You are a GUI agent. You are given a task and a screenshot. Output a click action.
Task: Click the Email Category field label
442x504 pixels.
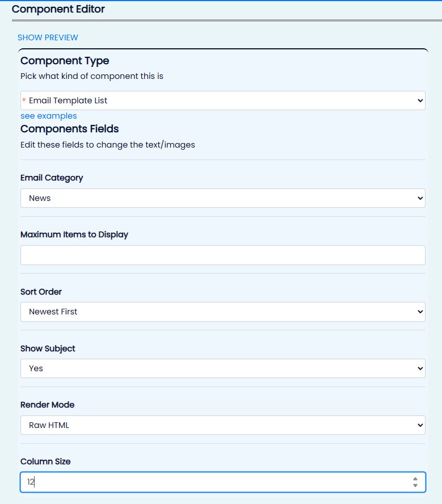point(52,178)
